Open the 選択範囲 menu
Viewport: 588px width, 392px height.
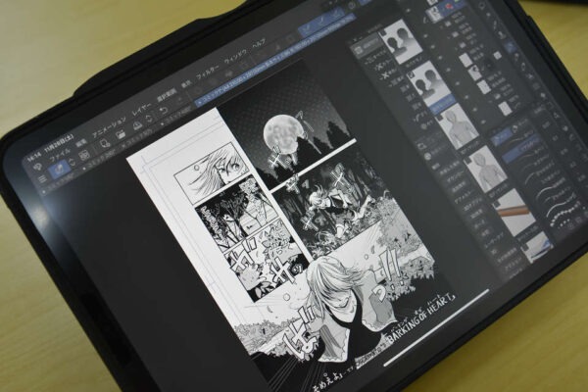pyautogui.click(x=167, y=94)
